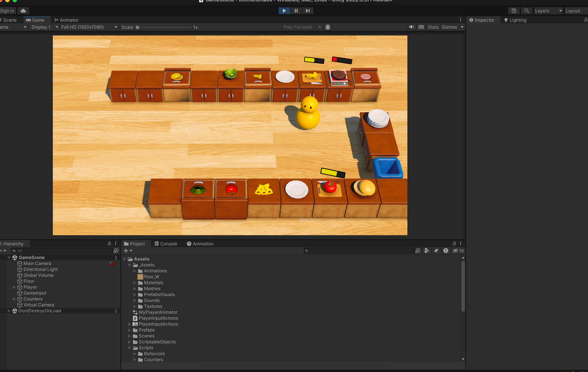588x372 pixels.
Task: Toggle the shortcuts keyboard icon
Action: tap(421, 27)
